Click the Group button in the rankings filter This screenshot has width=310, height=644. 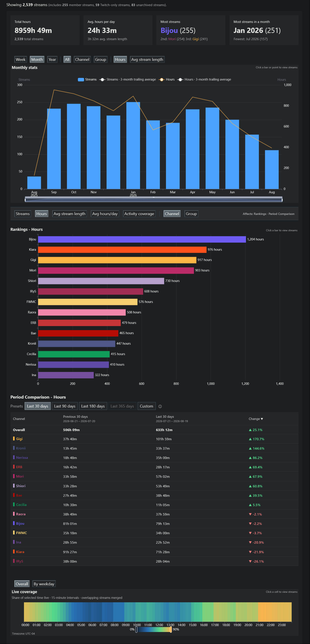[x=191, y=214]
